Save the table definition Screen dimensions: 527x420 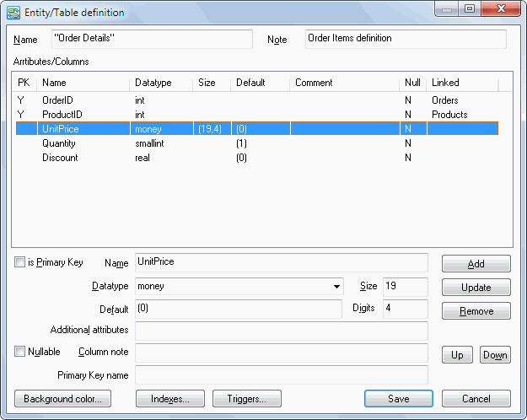[x=398, y=399]
